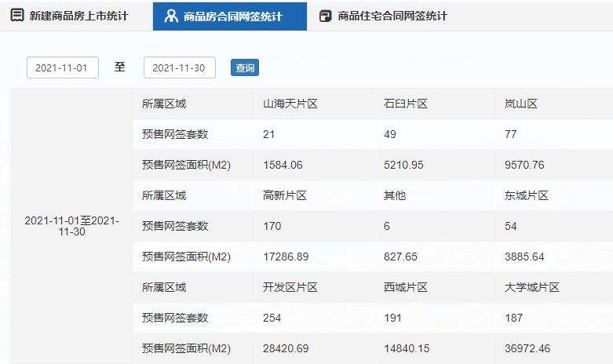Click 预售网签套数 label in the row with 170
The width and height of the screenshot is (613, 364).
click(175, 226)
